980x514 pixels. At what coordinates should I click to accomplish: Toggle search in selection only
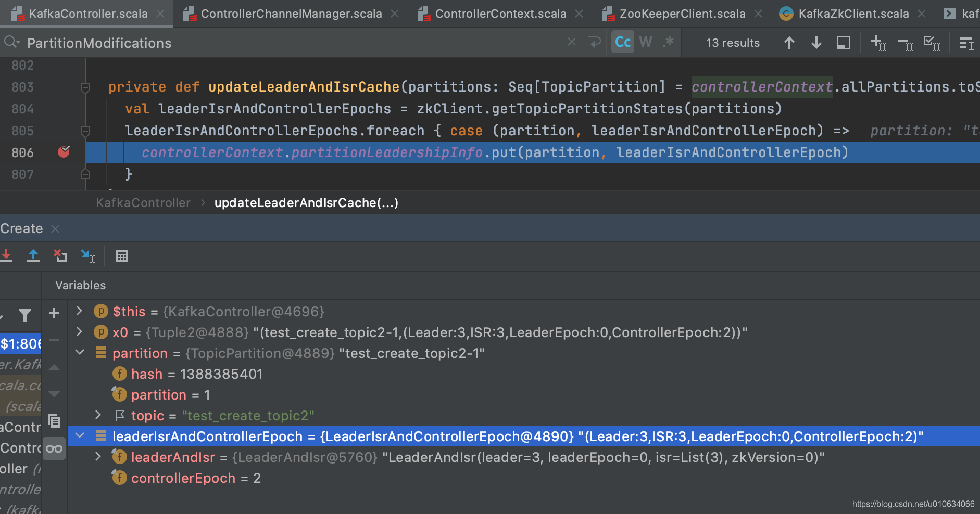(x=844, y=43)
